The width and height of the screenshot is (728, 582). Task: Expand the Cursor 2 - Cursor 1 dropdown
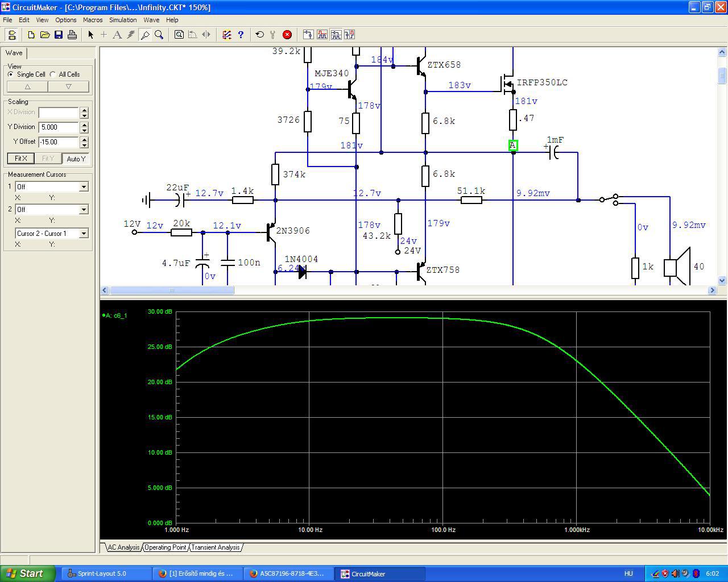click(84, 234)
